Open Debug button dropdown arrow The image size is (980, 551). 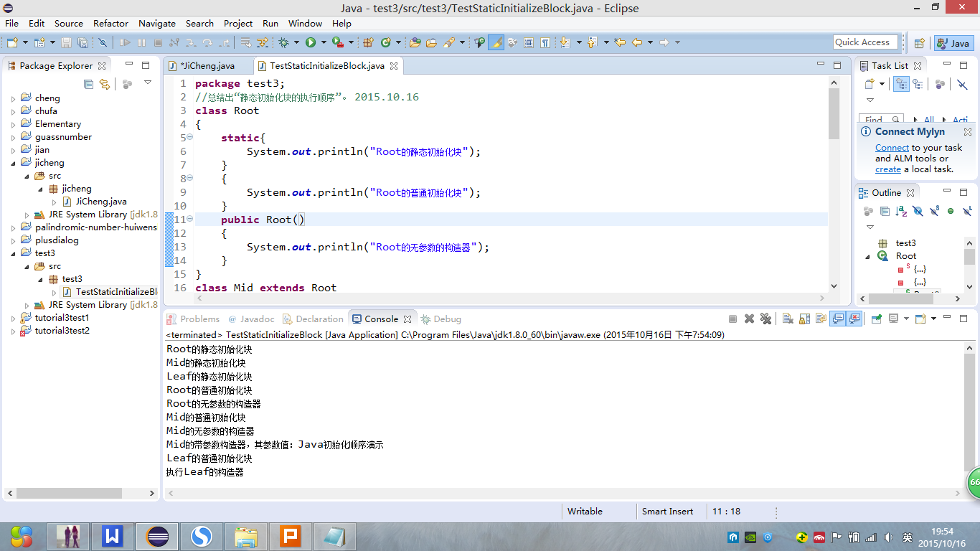pos(296,42)
